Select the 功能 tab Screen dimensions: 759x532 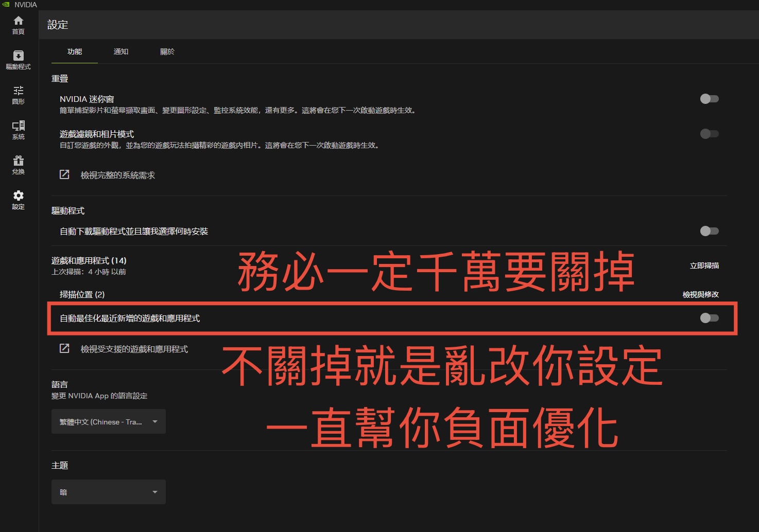point(75,51)
